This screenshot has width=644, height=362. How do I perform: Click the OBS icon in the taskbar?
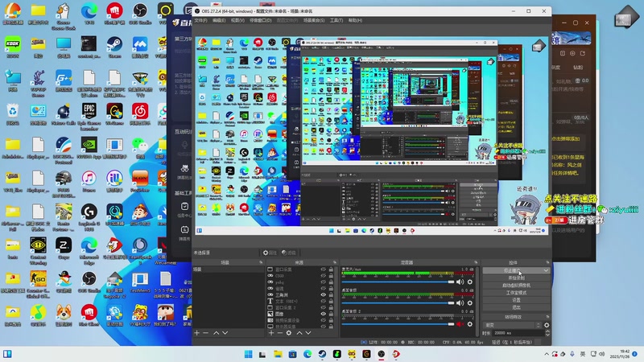click(381, 354)
